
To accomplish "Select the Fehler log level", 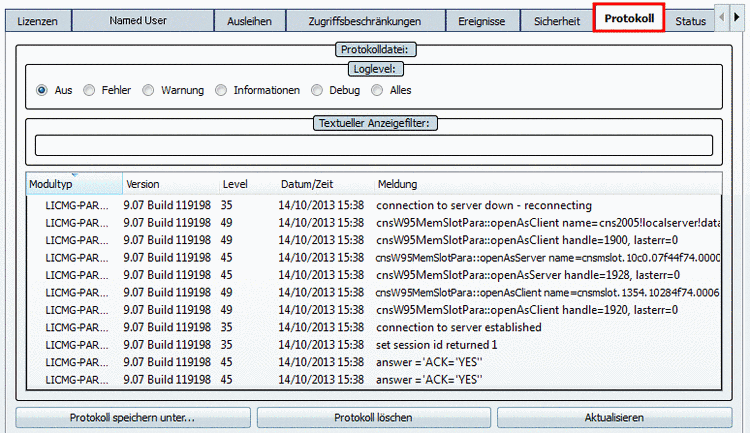I will pyautogui.click(x=89, y=90).
